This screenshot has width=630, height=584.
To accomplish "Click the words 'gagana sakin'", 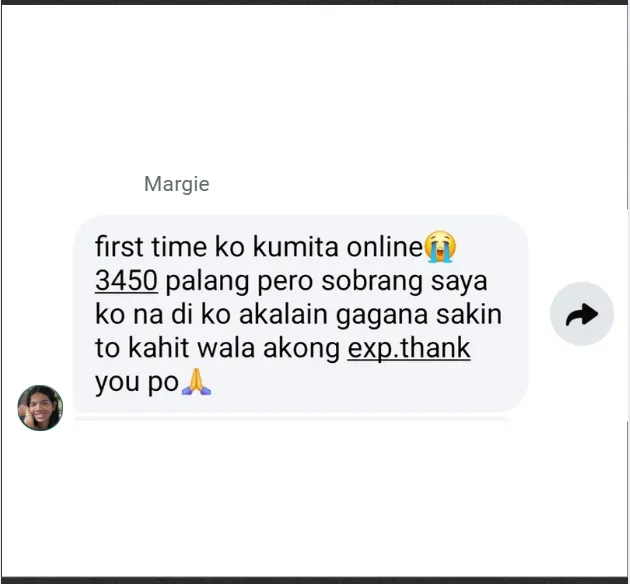I will (x=419, y=315).
